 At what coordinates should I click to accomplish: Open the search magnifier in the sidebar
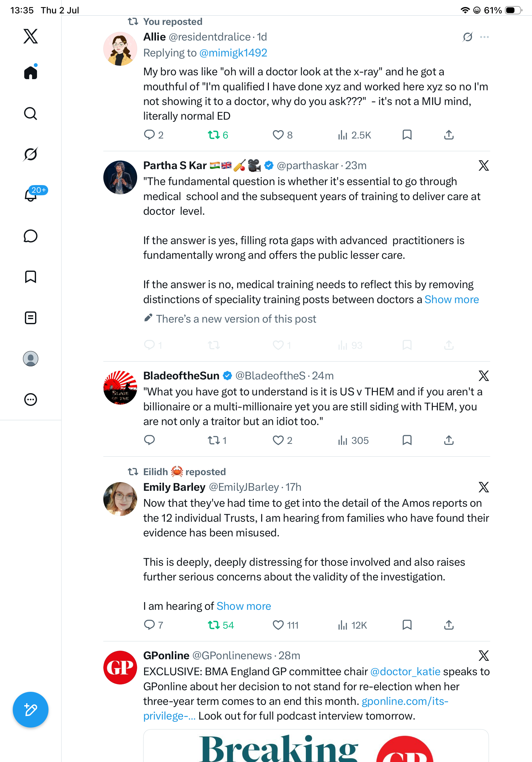pyautogui.click(x=31, y=114)
